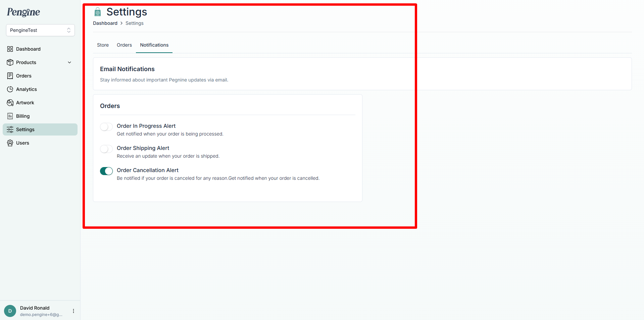Image resolution: width=644 pixels, height=320 pixels.
Task: Click the Analytics pie chart icon
Action: 10,89
